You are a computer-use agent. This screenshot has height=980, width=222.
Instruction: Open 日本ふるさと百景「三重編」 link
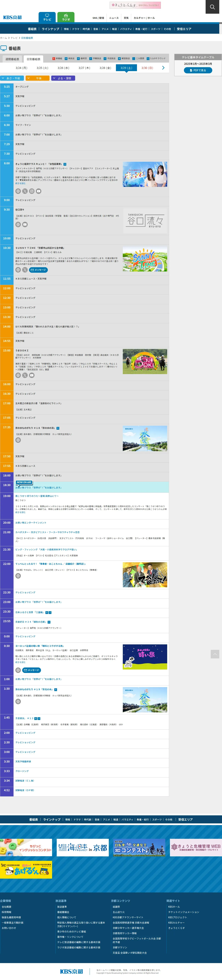pos(30,612)
